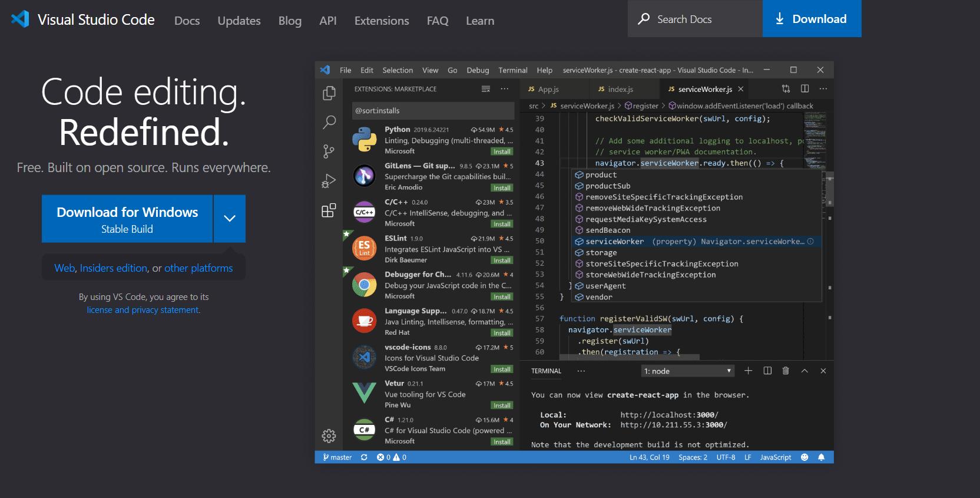Open the Search magnifier in activity bar

329,123
